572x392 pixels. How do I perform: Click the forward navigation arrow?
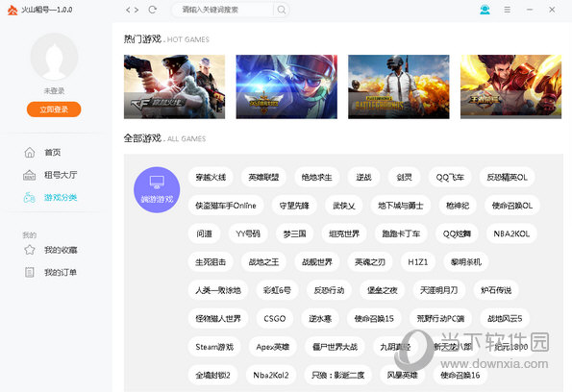pos(137,10)
